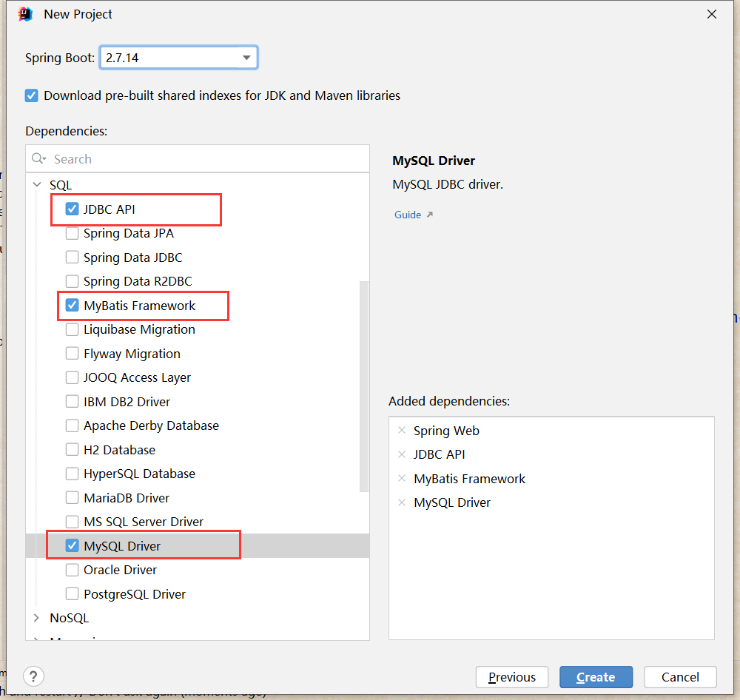Toggle download pre-built shared indexes option
The height and width of the screenshot is (700, 740).
click(x=31, y=95)
